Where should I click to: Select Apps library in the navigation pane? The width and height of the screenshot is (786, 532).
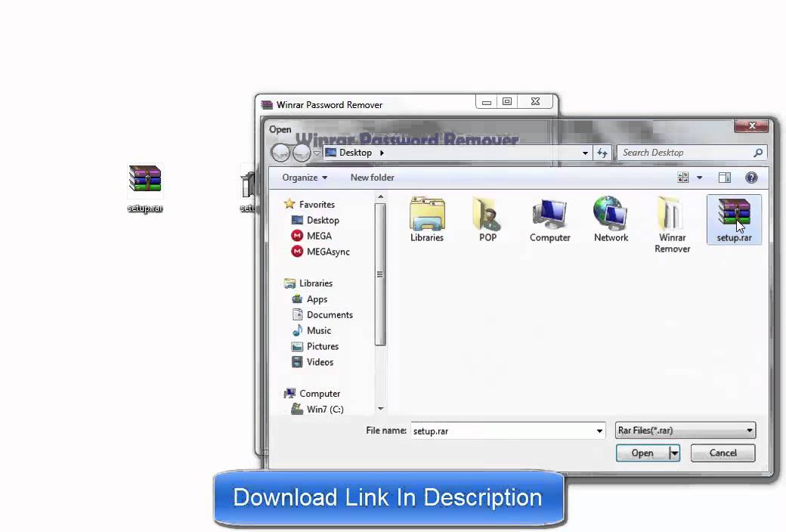pyautogui.click(x=309, y=299)
